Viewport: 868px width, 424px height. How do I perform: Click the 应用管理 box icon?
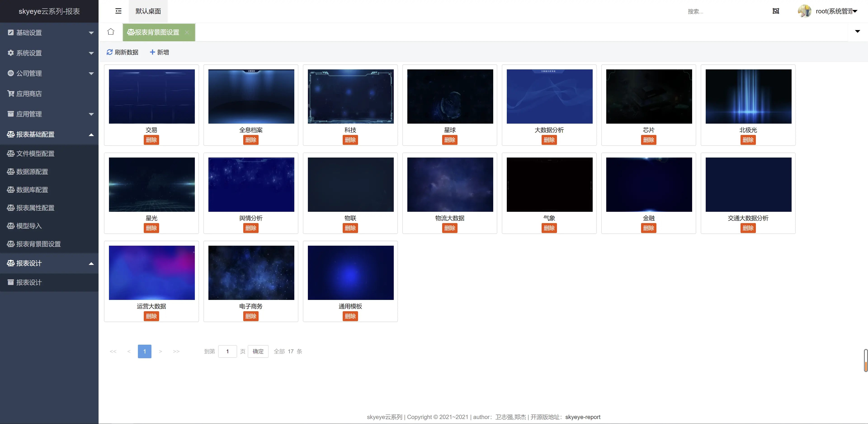click(11, 114)
